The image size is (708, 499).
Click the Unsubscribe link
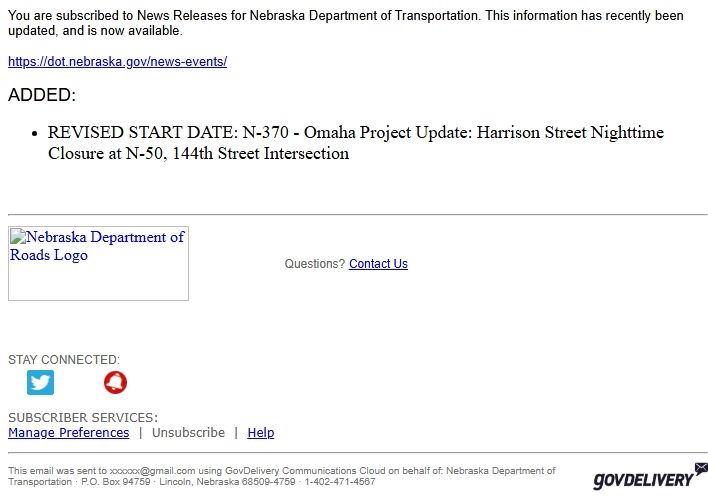click(x=188, y=433)
